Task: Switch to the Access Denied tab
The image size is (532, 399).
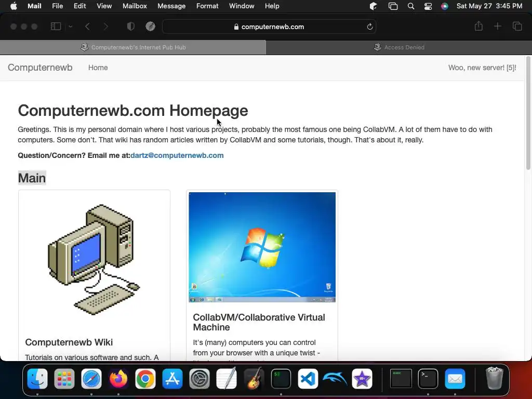Action: pyautogui.click(x=399, y=47)
